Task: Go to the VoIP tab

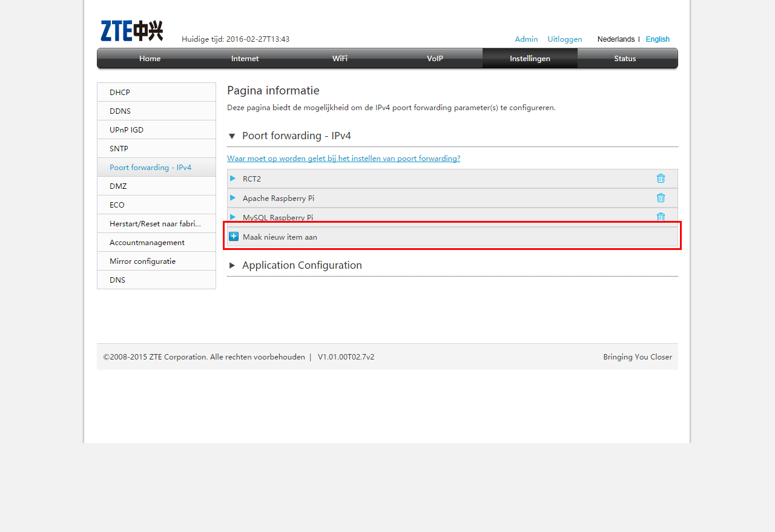Action: tap(435, 59)
